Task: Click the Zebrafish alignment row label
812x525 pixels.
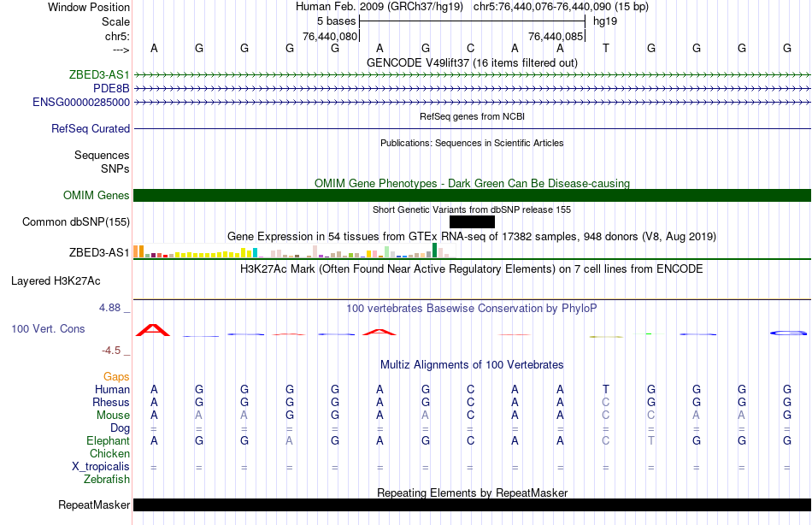Action: click(107, 480)
